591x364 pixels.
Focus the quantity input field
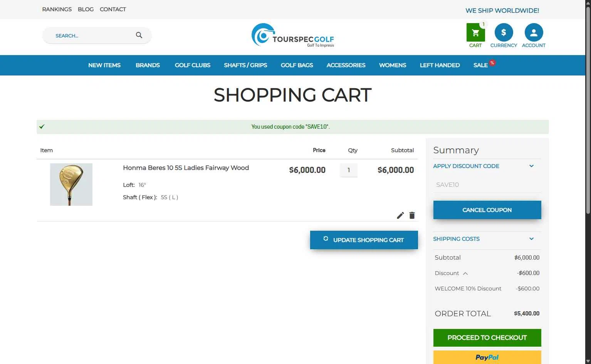349,170
